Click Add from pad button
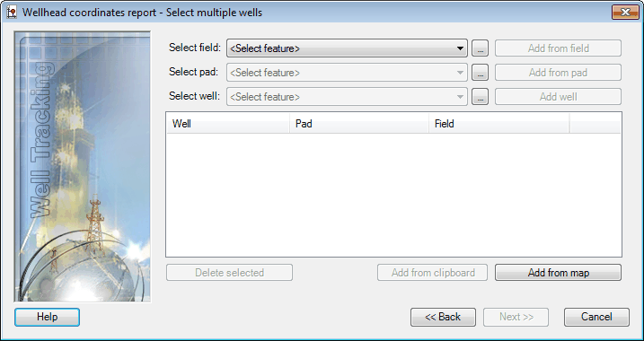 point(558,73)
